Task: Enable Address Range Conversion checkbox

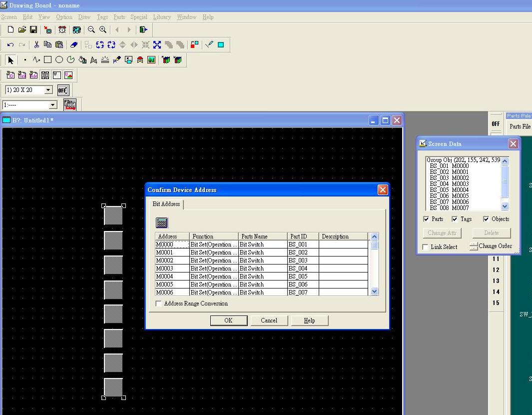Action: pos(159,303)
